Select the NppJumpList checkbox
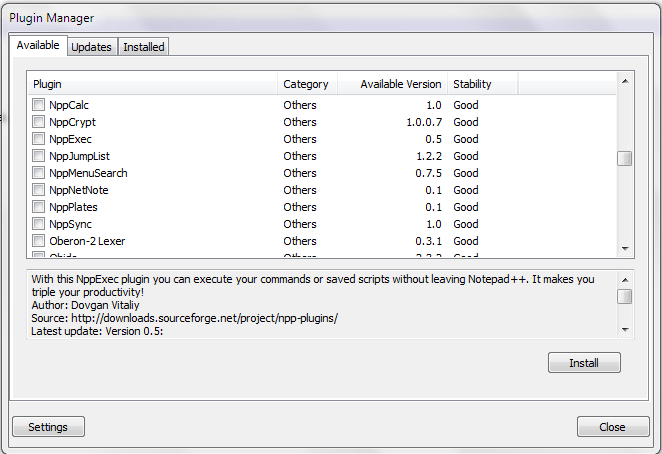662x454 pixels. pos(39,156)
